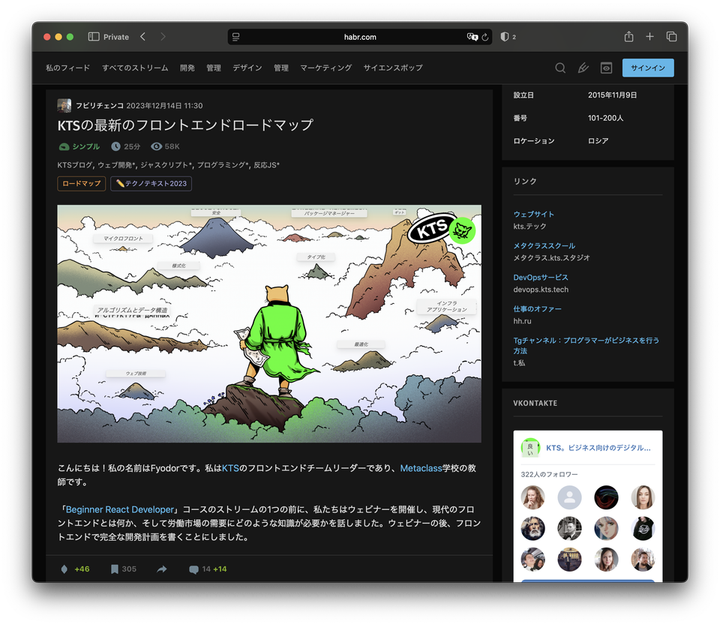The height and width of the screenshot is (625, 720).
Task: Open the ウェブ開発 hub link
Action: click(x=116, y=165)
